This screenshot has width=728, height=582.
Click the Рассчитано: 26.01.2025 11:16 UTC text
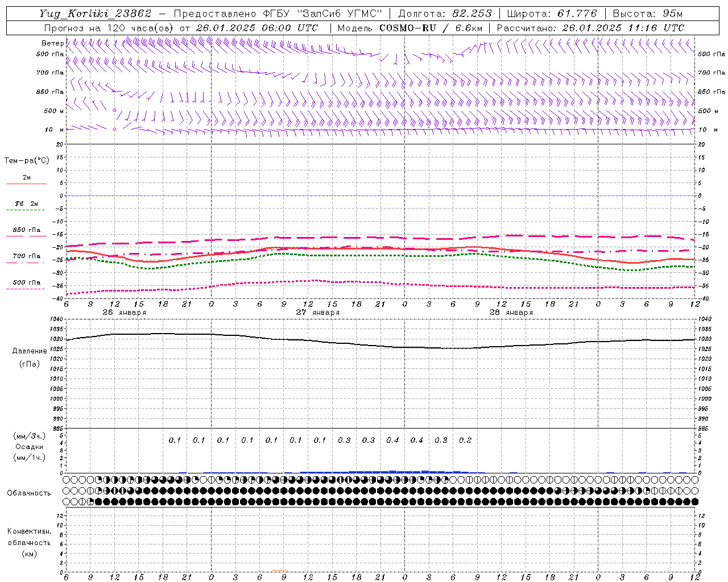590,28
